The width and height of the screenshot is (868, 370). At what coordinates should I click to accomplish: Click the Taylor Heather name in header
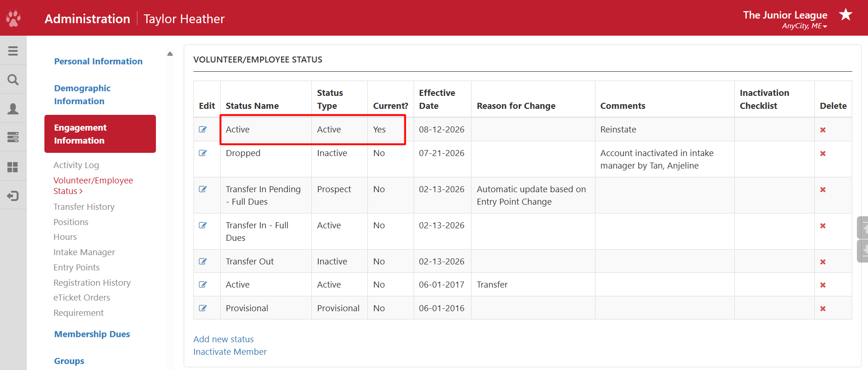tap(184, 19)
